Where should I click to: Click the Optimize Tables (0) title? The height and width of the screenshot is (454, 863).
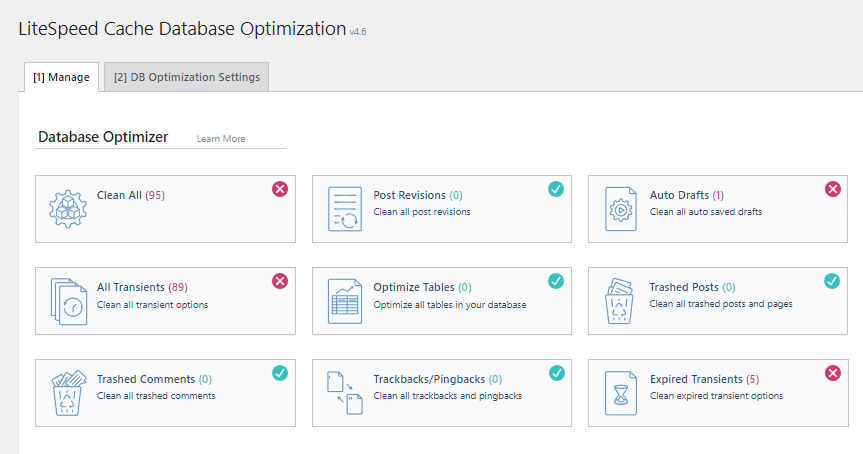point(422,287)
